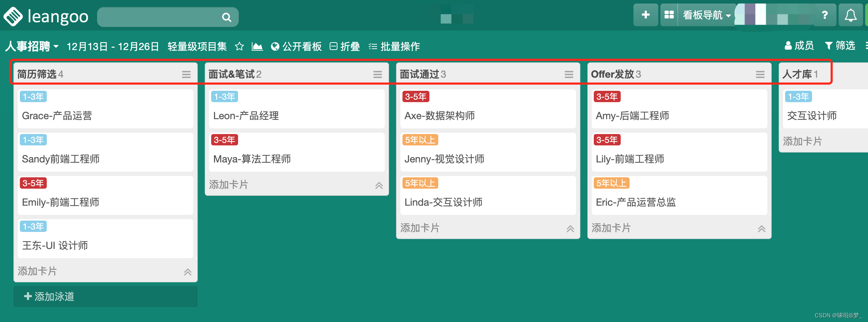Click the double-chevron icon in Offer发放 list
868x322 pixels.
[x=762, y=228]
